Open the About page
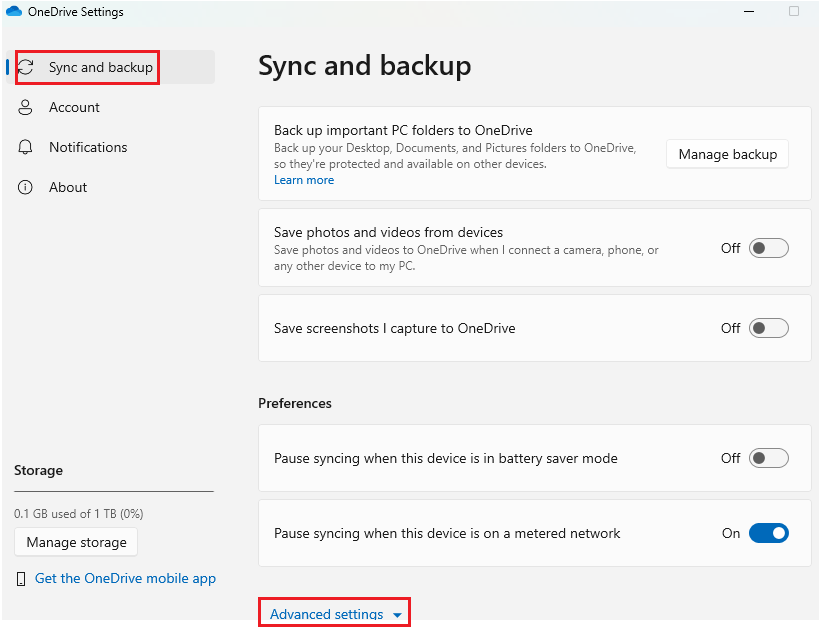The image size is (819, 632). pos(68,187)
